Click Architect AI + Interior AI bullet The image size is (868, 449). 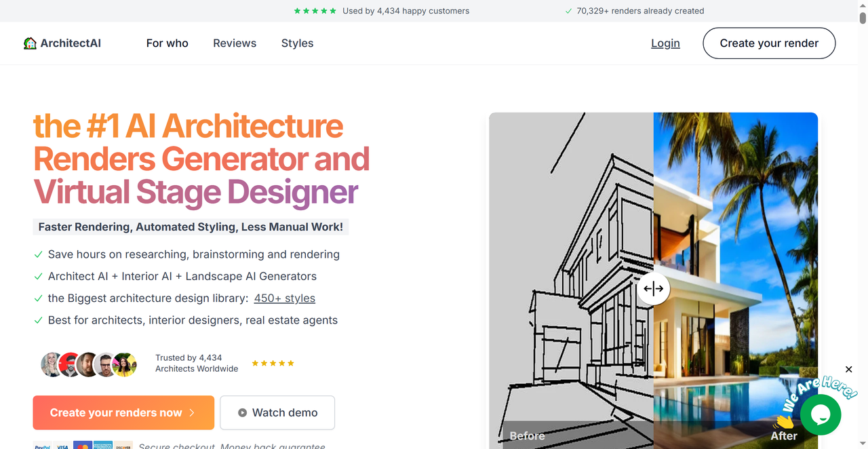click(x=182, y=276)
